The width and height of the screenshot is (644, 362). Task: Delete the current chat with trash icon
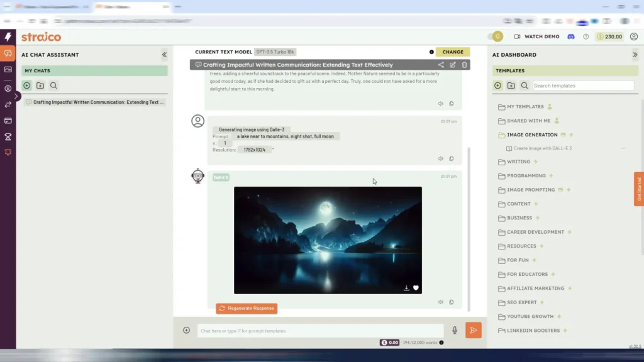pyautogui.click(x=465, y=65)
